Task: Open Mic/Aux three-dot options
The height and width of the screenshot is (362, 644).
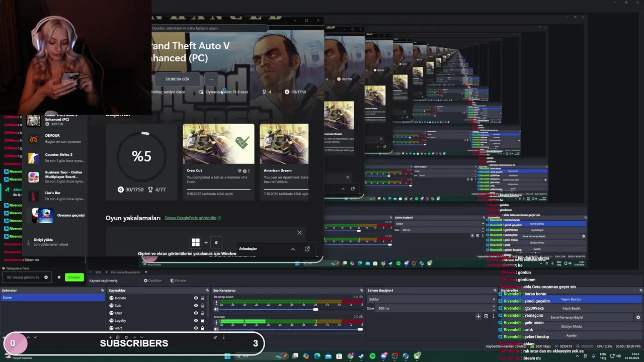Action: 216,322
